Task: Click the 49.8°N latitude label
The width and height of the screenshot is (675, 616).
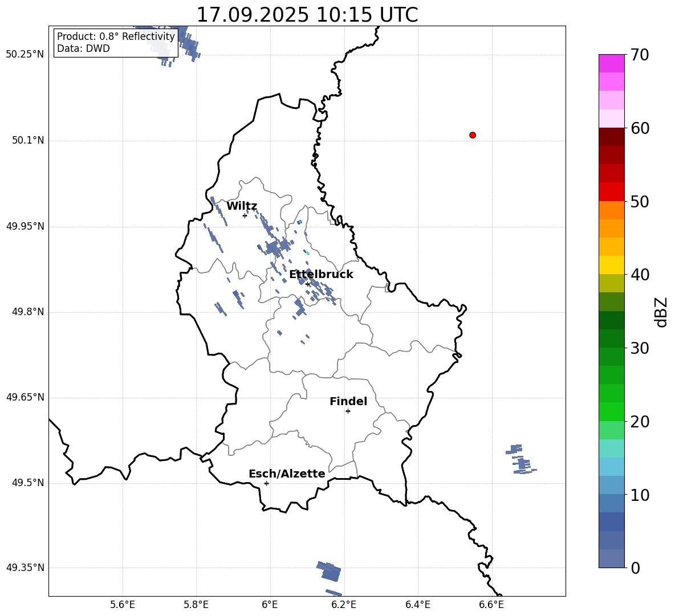Action: click(x=28, y=312)
